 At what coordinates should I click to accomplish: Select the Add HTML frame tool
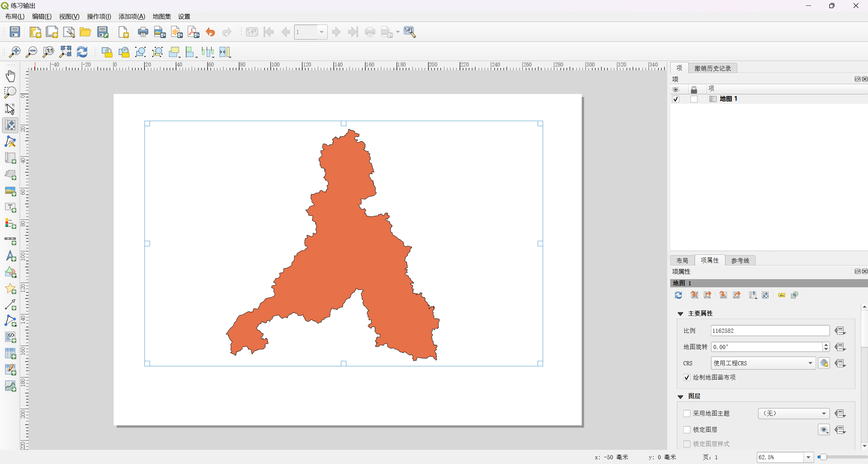pos(10,337)
